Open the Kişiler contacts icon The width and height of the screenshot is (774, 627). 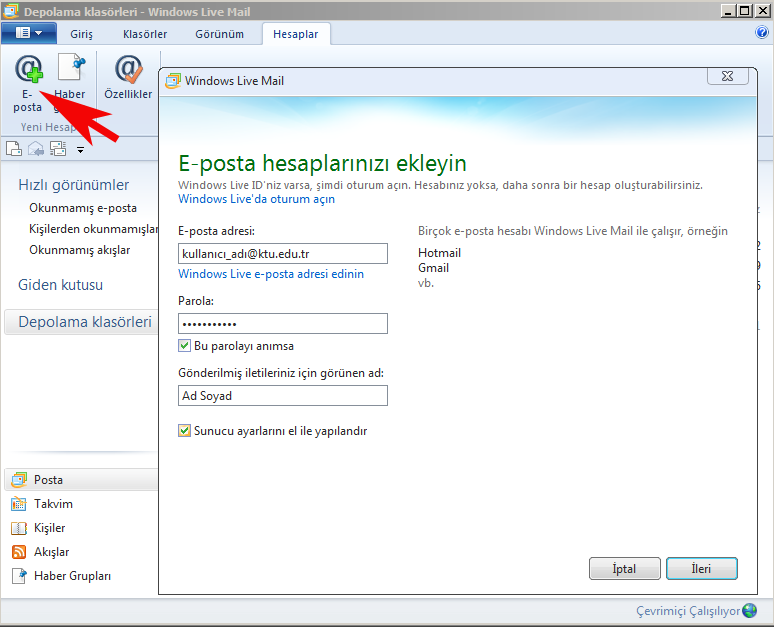tap(19, 528)
